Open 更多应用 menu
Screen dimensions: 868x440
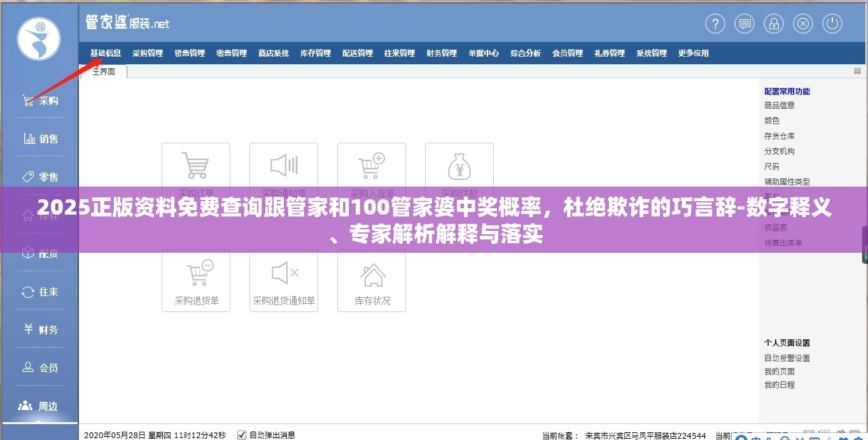point(694,53)
